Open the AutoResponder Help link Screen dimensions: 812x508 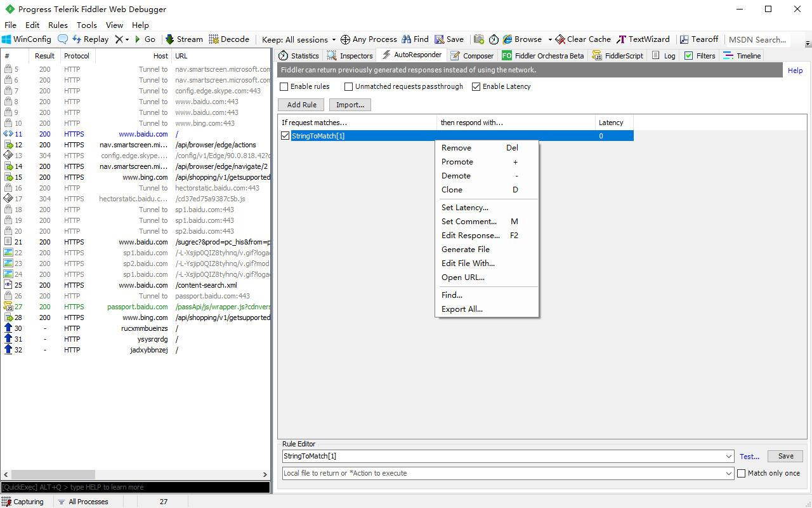(795, 70)
